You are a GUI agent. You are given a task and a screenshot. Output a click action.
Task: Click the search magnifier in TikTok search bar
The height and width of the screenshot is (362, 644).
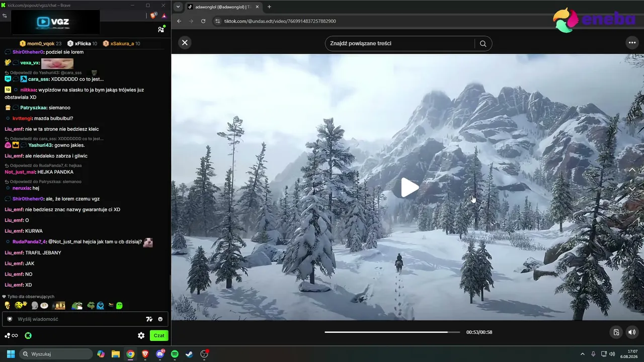tap(483, 43)
